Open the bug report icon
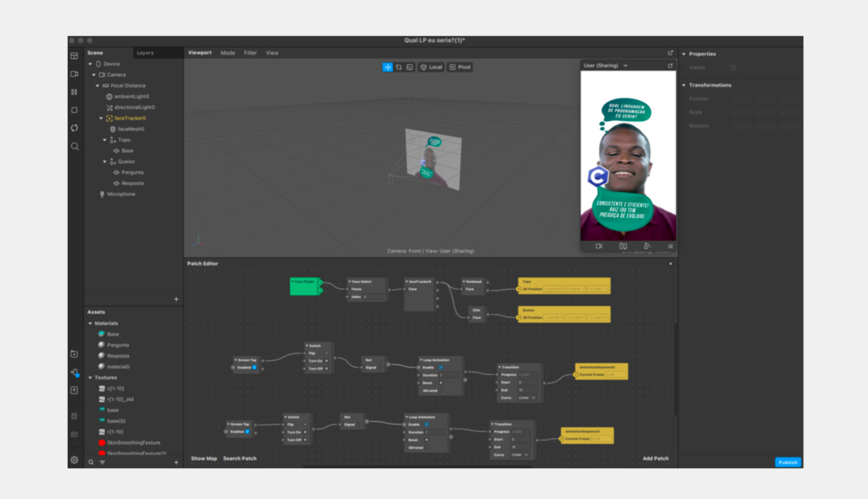Viewport: 868px width, 499px height. click(x=75, y=416)
